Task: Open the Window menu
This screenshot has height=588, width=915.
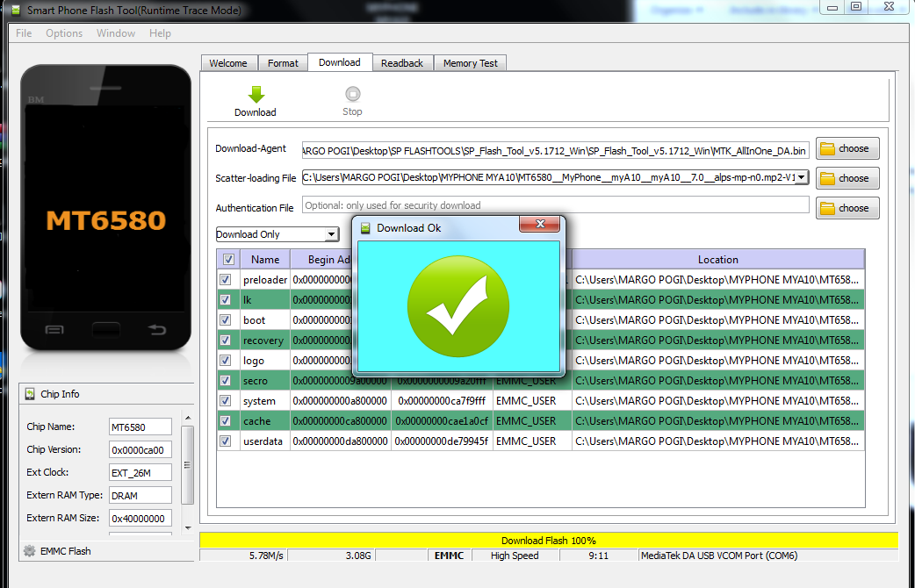Action: tap(116, 33)
